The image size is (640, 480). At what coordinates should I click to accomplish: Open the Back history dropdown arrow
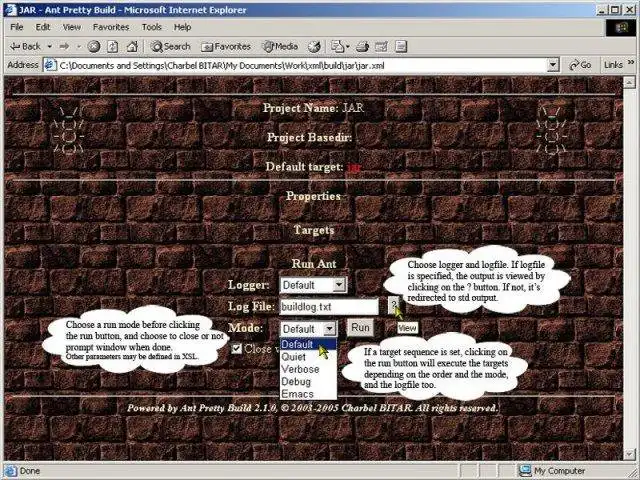[49, 47]
